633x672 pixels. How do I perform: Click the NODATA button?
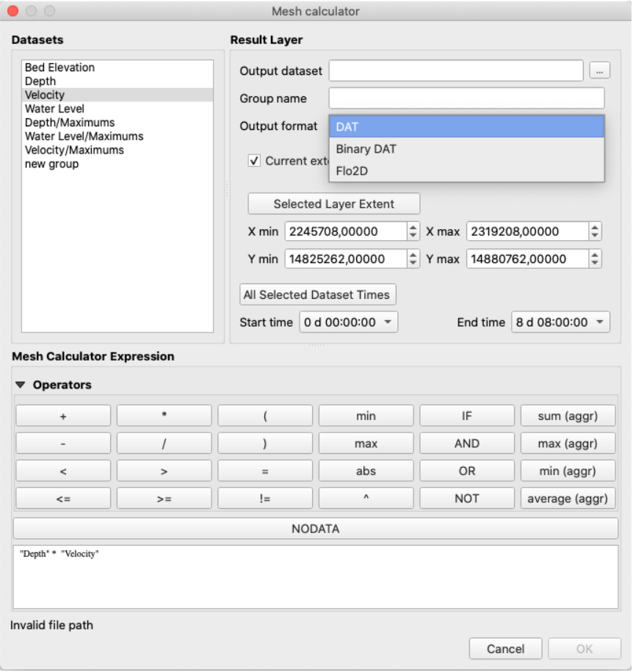[x=316, y=529]
